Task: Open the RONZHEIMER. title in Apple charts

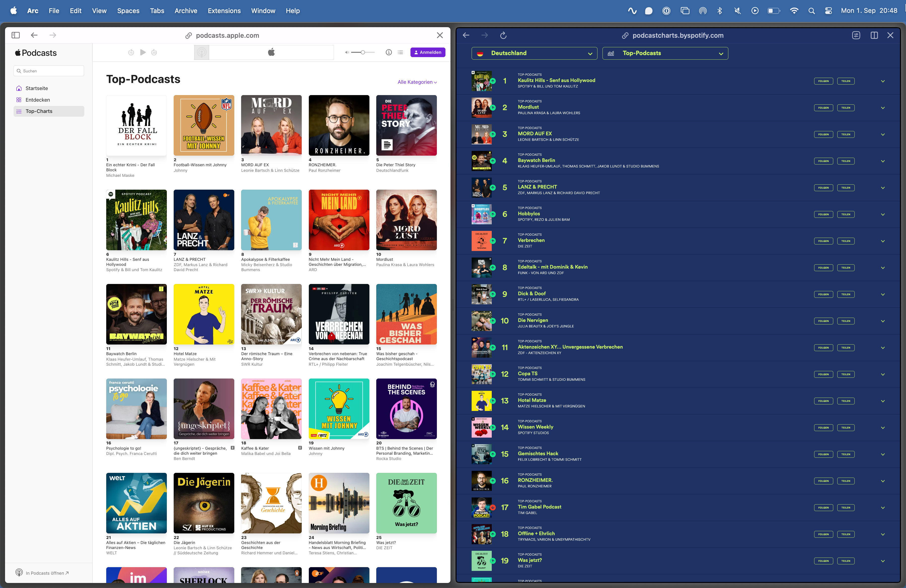Action: (322, 165)
